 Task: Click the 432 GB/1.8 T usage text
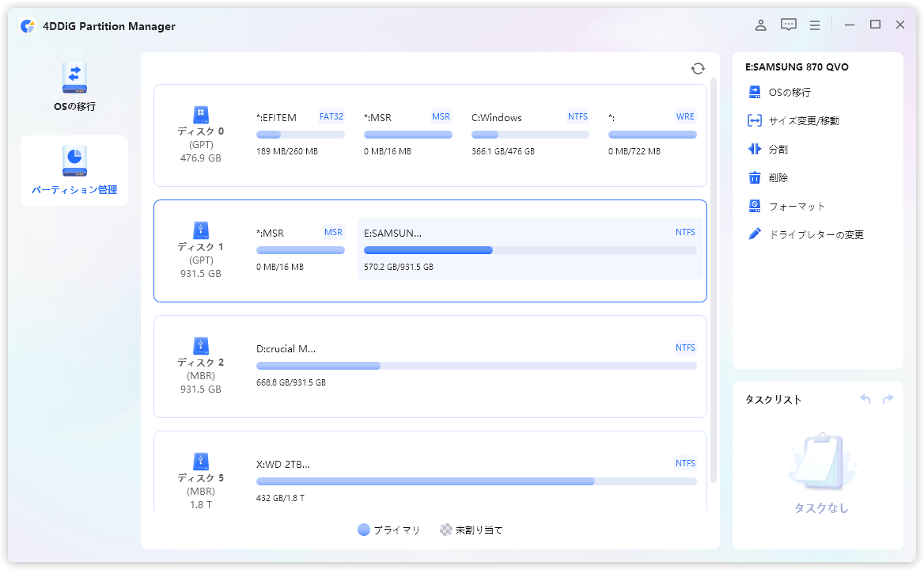click(280, 498)
